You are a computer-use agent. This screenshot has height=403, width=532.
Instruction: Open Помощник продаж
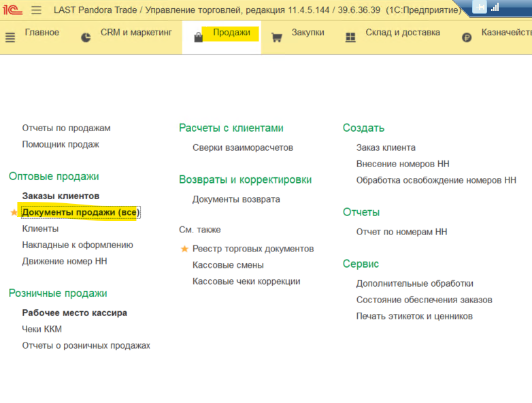pos(61,144)
